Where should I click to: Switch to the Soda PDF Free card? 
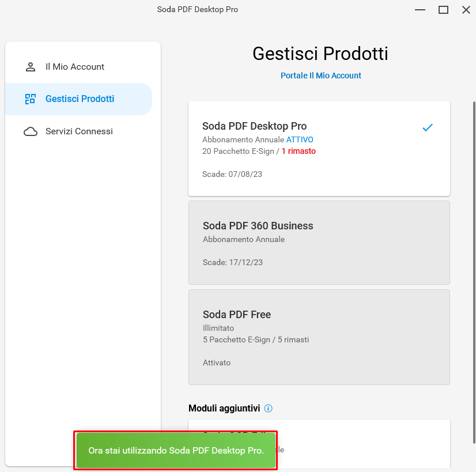(x=319, y=337)
